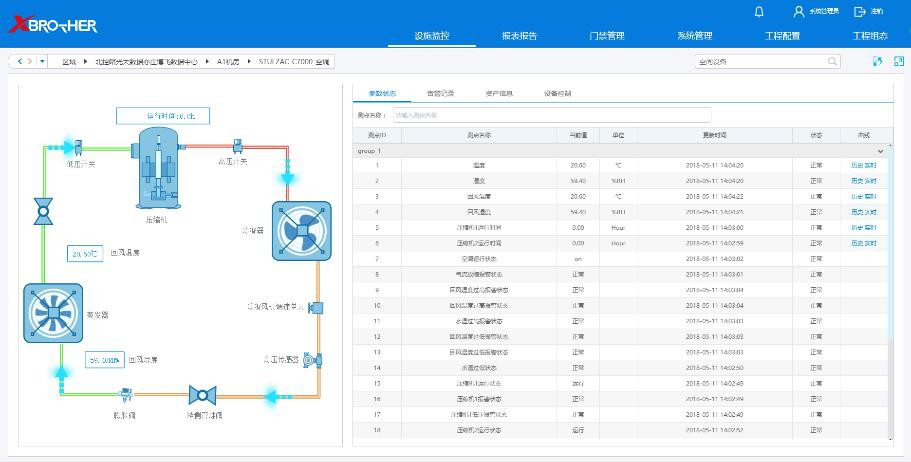Switch to the 报表报告 menu
This screenshot has width=911, height=462.
tap(519, 36)
